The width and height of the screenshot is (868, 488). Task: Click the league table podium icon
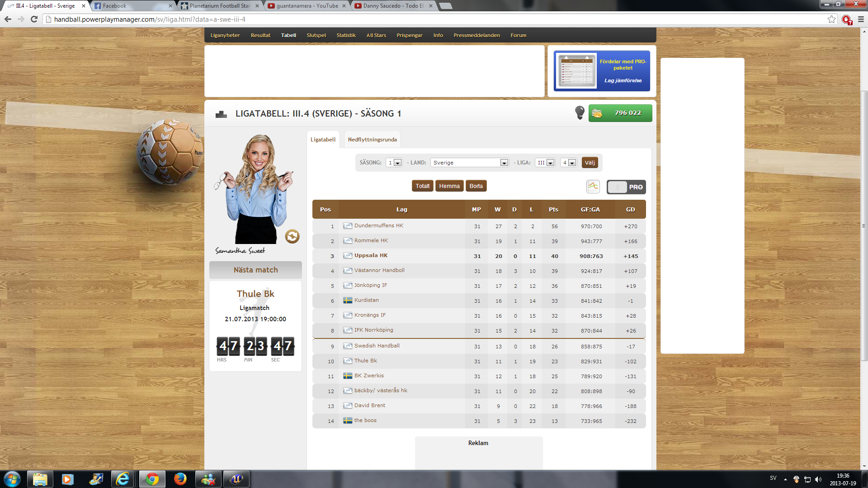tap(221, 114)
